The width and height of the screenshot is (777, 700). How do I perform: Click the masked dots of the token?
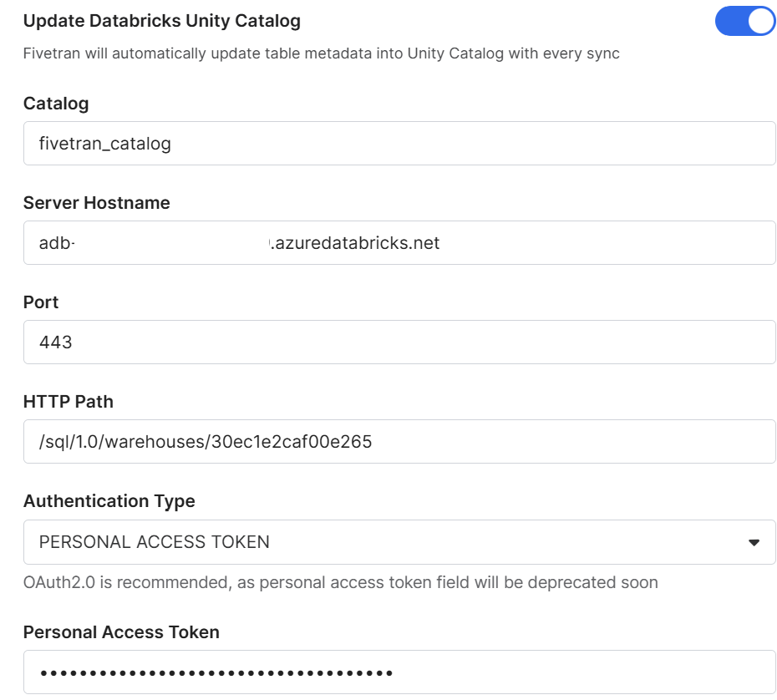click(x=216, y=672)
